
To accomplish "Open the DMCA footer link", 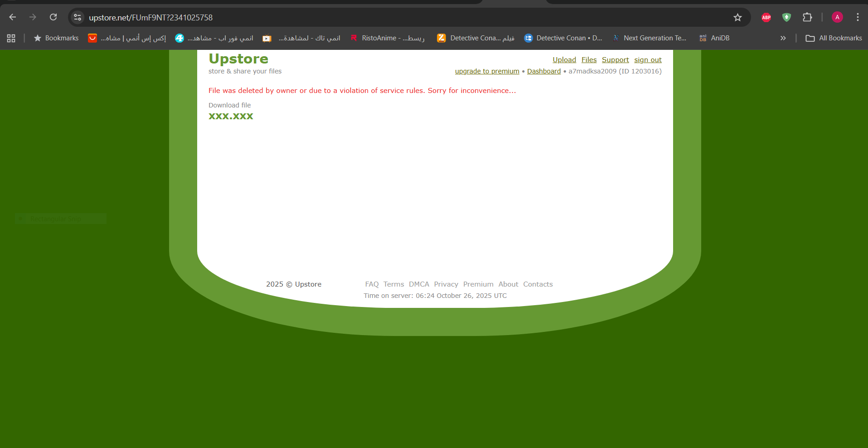I will click(419, 284).
